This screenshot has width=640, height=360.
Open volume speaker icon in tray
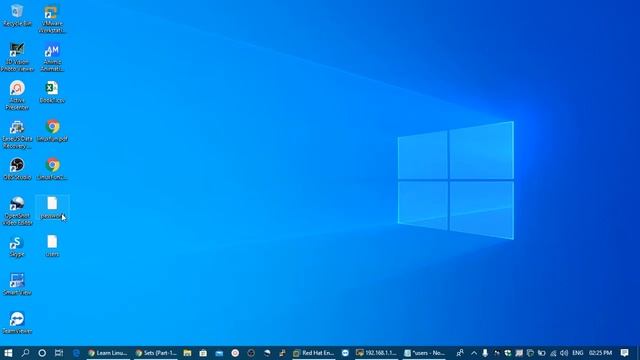(x=564, y=353)
